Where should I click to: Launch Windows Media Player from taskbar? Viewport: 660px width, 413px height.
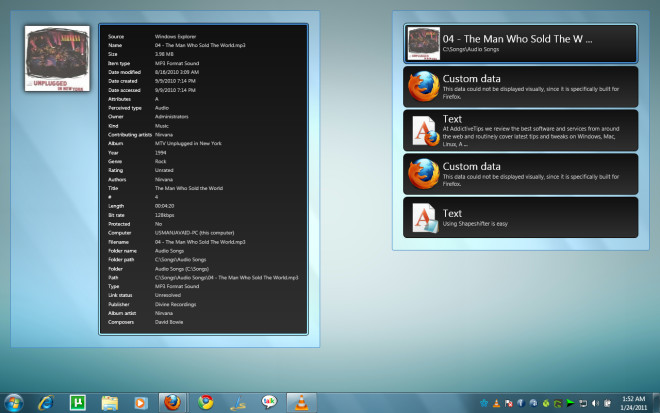coord(141,403)
